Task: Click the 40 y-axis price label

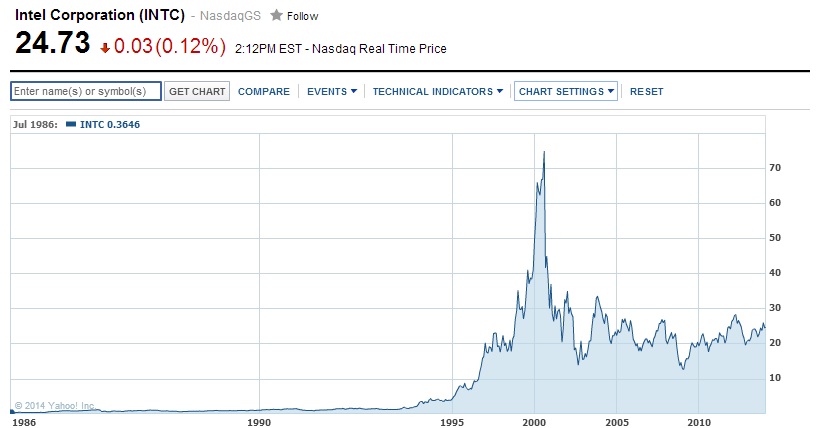Action: click(x=775, y=273)
